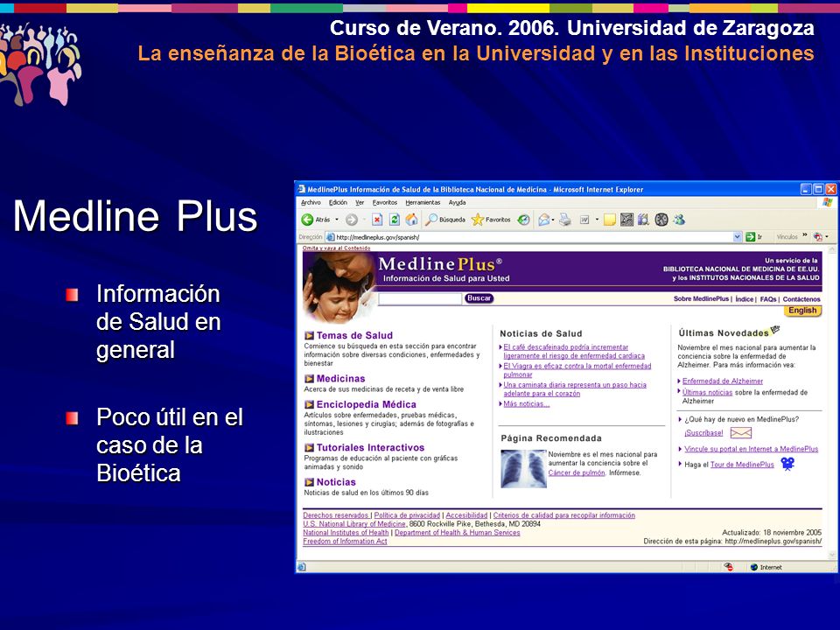Click the arrow icon beside Enciclopedia Médica

click(x=309, y=404)
